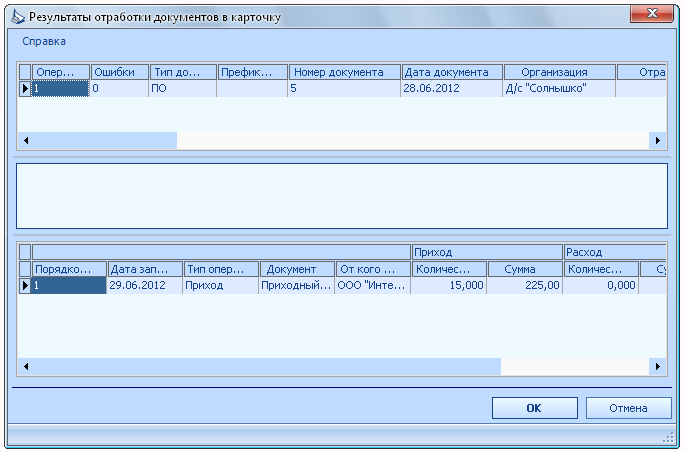Select document cell Приходный...
The image size is (686, 452).
click(297, 285)
